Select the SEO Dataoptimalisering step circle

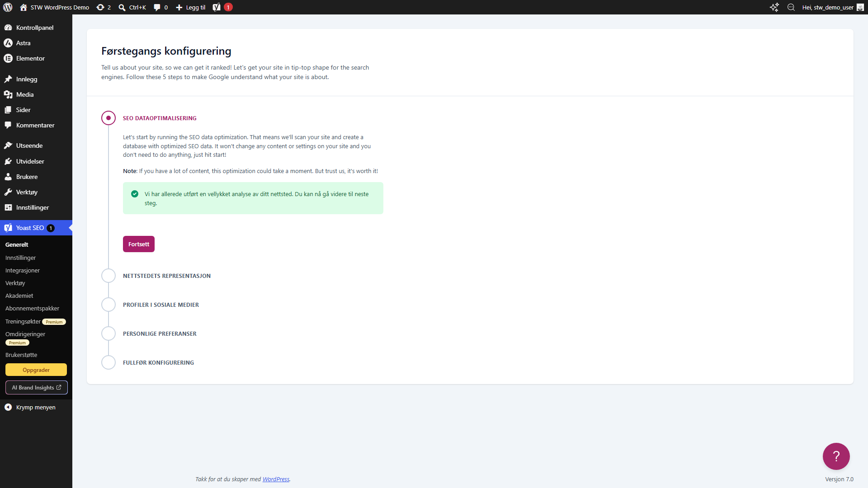pyautogui.click(x=108, y=118)
